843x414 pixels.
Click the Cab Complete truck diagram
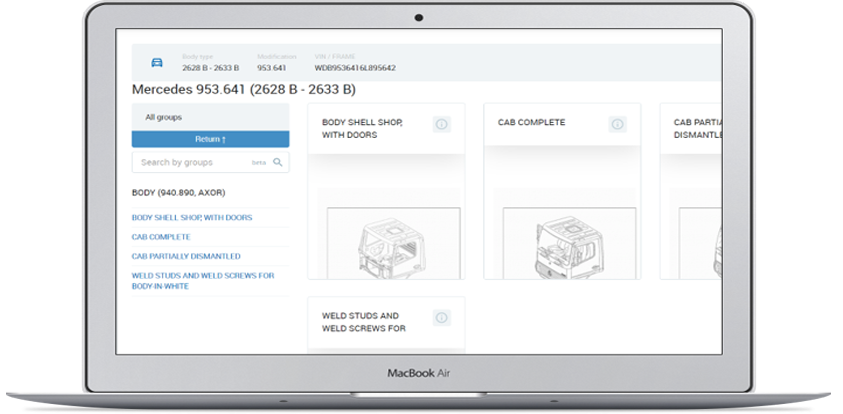click(x=561, y=240)
